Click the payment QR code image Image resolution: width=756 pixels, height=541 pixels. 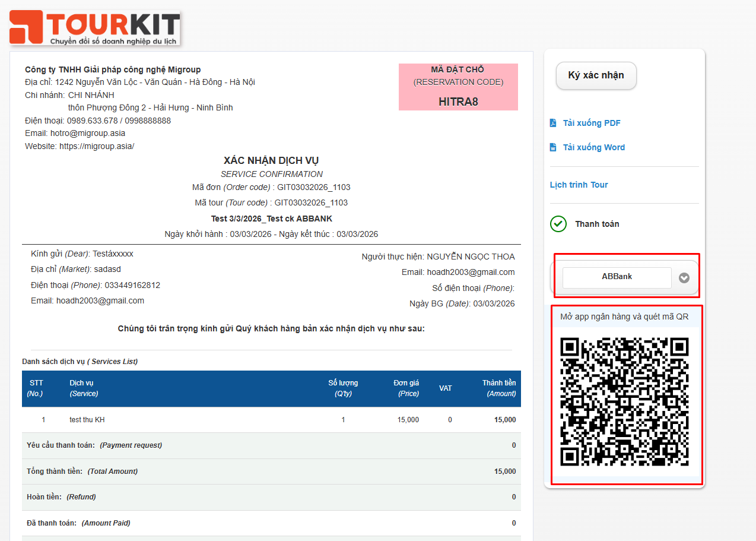pyautogui.click(x=624, y=402)
